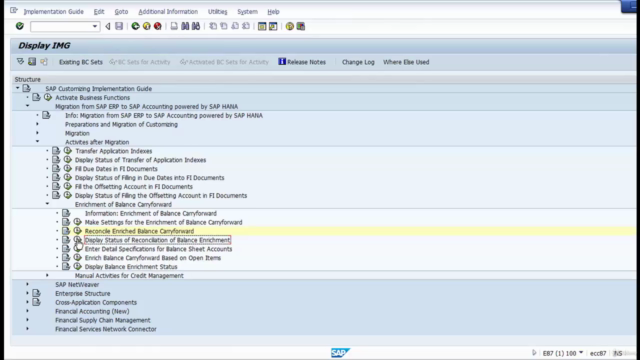This screenshot has height=360, width=640.
Task: Click the status bar expand triangle
Action: [534, 353]
